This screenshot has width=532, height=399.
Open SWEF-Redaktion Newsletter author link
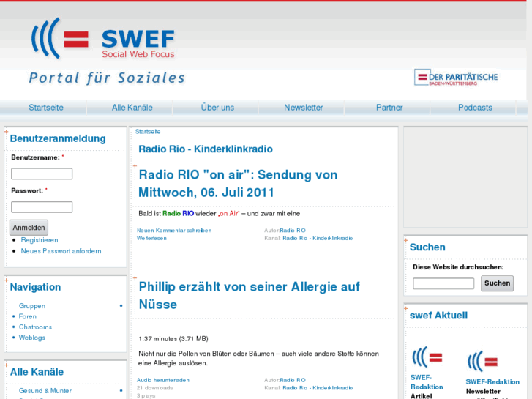click(492, 382)
